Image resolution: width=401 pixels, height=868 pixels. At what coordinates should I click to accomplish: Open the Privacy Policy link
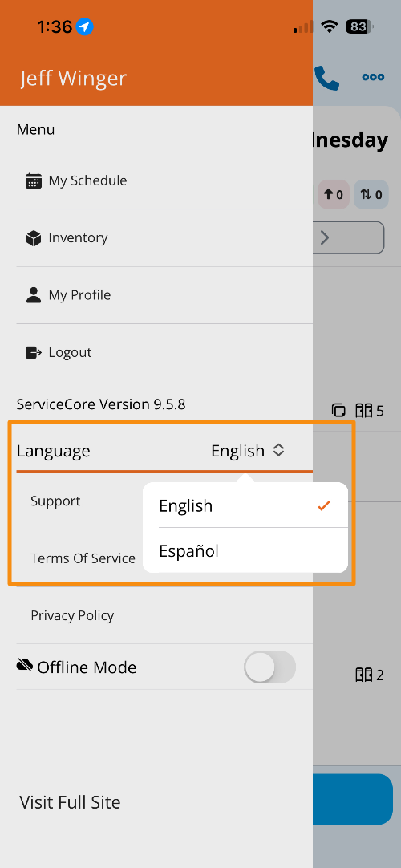point(72,615)
